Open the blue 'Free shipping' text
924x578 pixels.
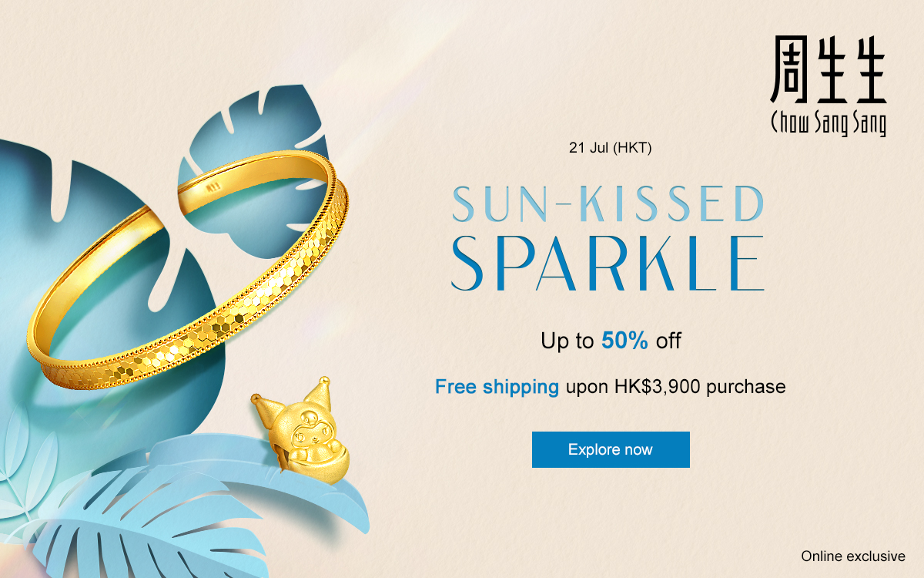tap(497, 387)
